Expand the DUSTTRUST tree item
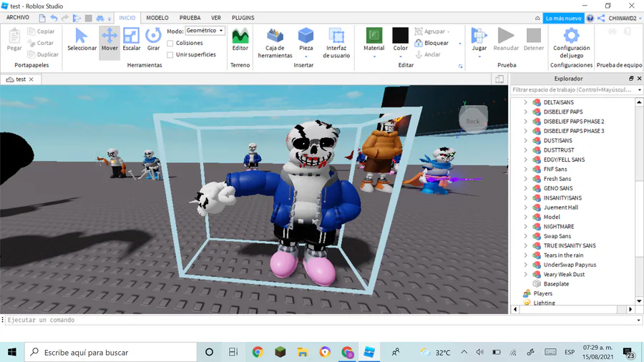This screenshot has width=644, height=362. [525, 150]
